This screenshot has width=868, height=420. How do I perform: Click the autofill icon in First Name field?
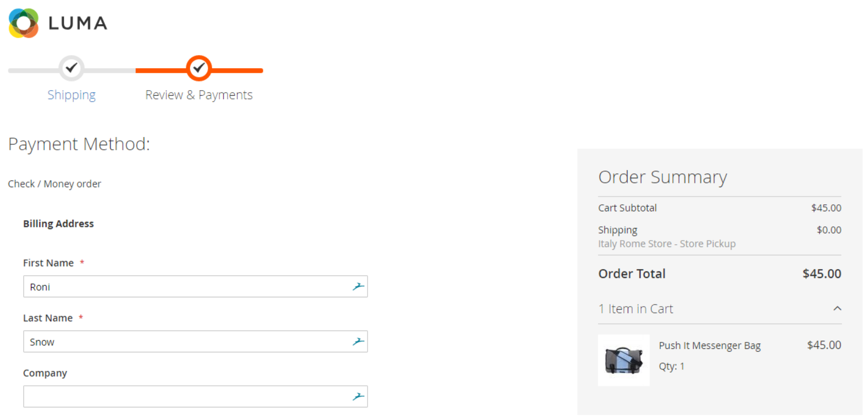(358, 286)
